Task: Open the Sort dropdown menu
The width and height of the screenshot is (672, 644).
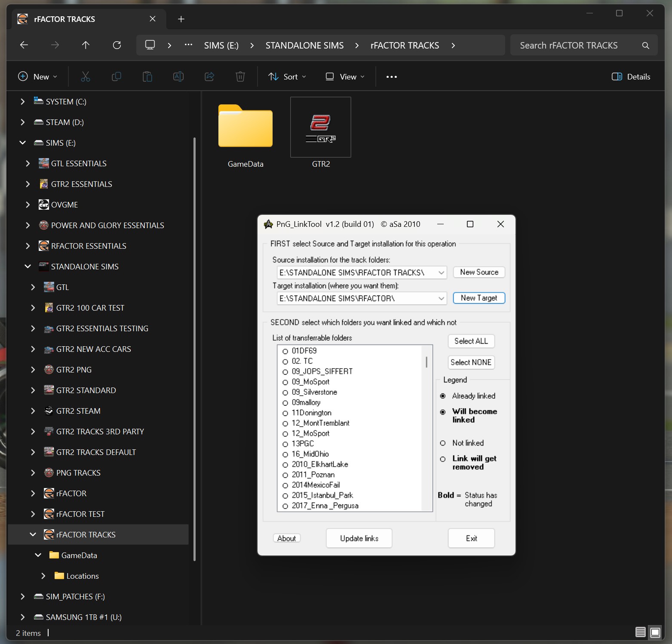Action: [287, 77]
